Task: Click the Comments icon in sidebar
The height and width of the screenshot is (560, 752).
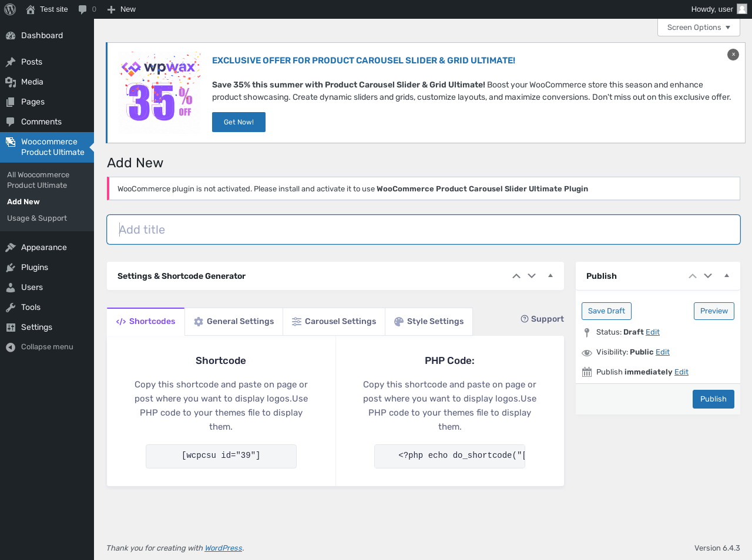Action: 11,122
